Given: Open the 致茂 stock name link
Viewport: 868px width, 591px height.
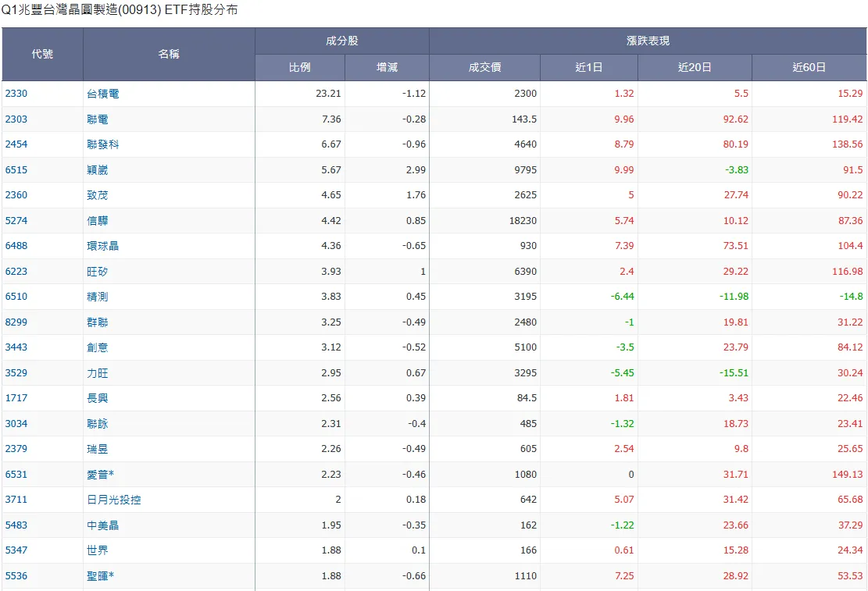Looking at the screenshot, I should (x=98, y=194).
